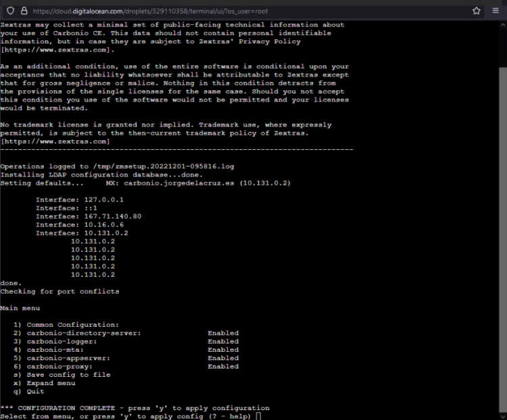The height and width of the screenshot is (420, 507).
Task: Focus the address bar URL
Action: tap(150, 11)
